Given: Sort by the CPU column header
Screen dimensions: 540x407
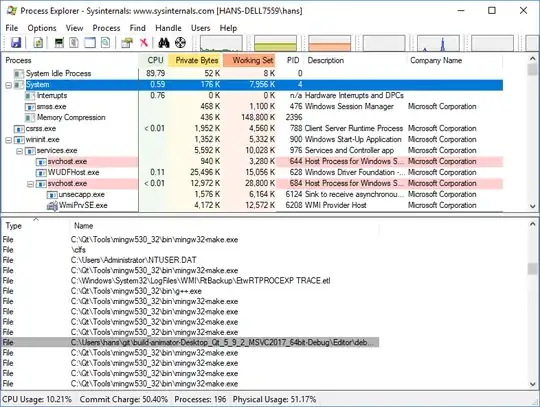Looking at the screenshot, I should click(x=153, y=60).
